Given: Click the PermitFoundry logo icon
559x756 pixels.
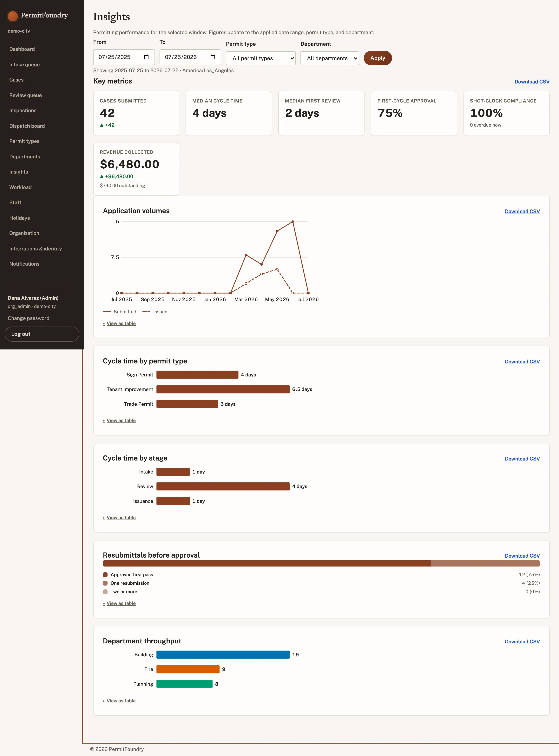Looking at the screenshot, I should (x=13, y=16).
